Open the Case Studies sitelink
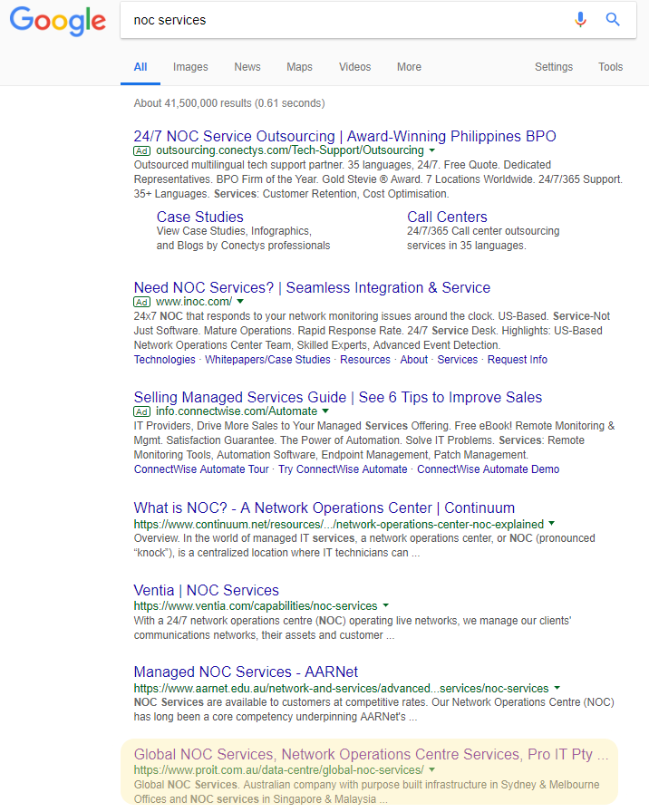649x812 pixels. [200, 217]
